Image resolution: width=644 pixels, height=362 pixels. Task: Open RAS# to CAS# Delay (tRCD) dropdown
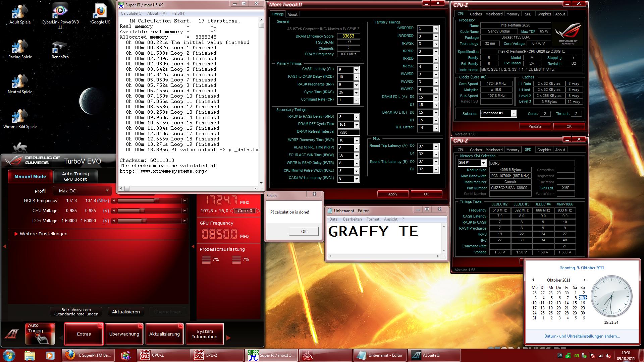[x=356, y=77]
